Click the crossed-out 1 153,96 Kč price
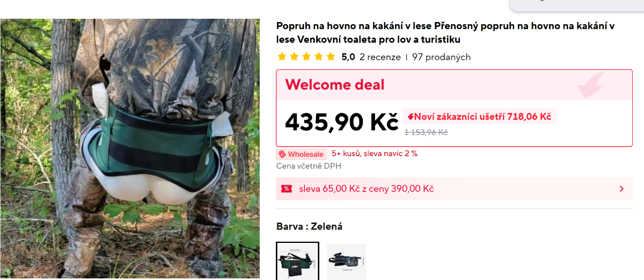Image resolution: width=644 pixels, height=280 pixels. pyautogui.click(x=426, y=132)
